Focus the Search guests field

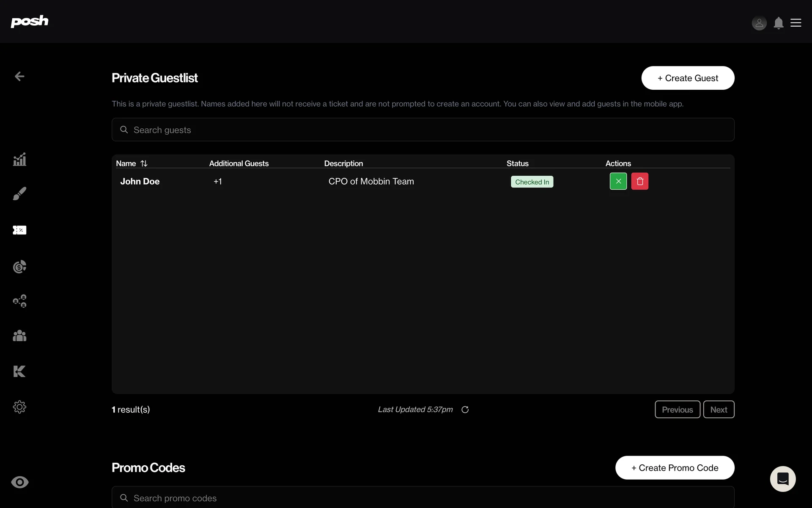tap(423, 130)
